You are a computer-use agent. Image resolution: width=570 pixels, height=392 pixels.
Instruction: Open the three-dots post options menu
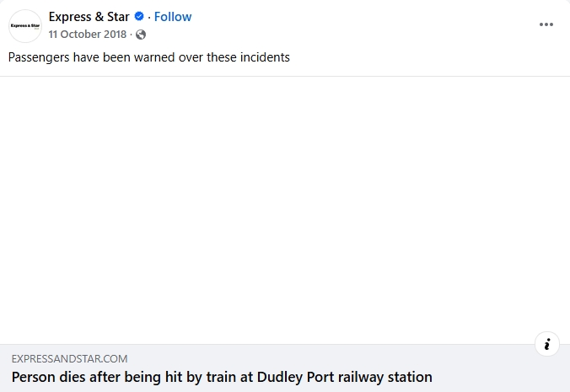[546, 24]
